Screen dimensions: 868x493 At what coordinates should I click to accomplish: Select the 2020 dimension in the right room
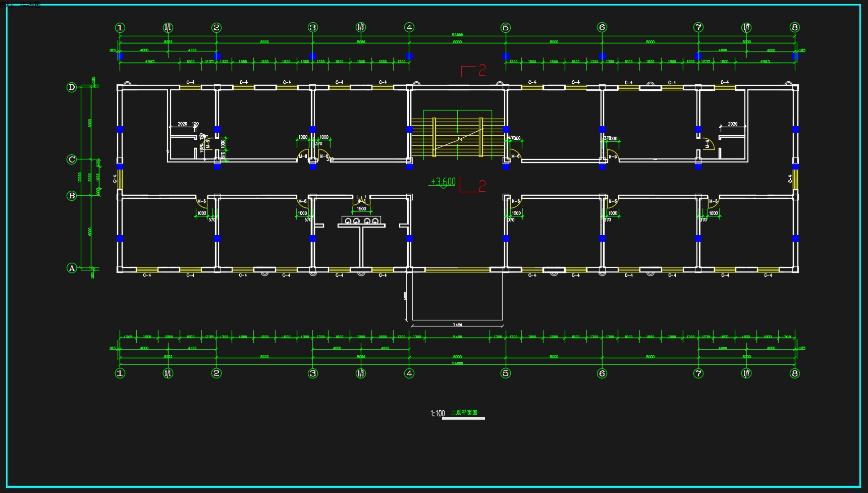coord(732,124)
